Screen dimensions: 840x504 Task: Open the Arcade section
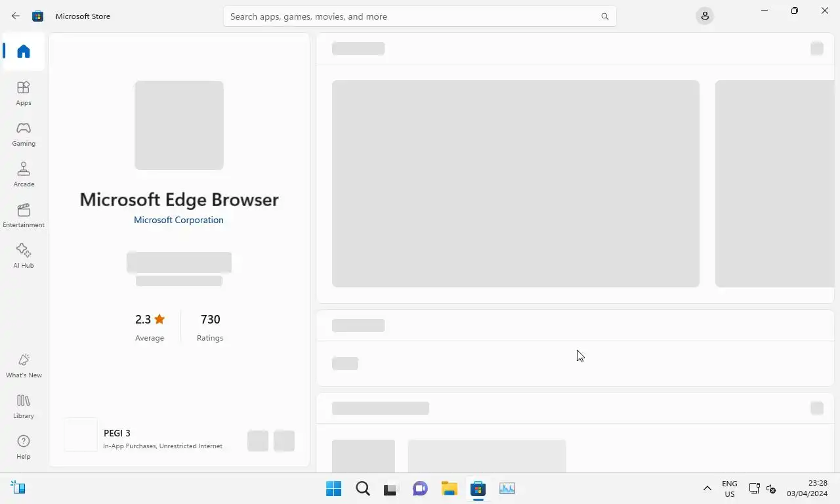tap(24, 175)
